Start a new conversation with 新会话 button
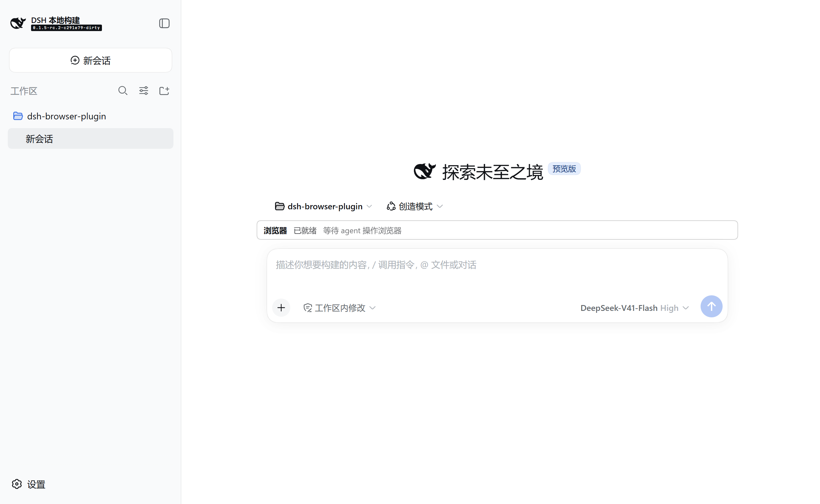 (x=90, y=60)
